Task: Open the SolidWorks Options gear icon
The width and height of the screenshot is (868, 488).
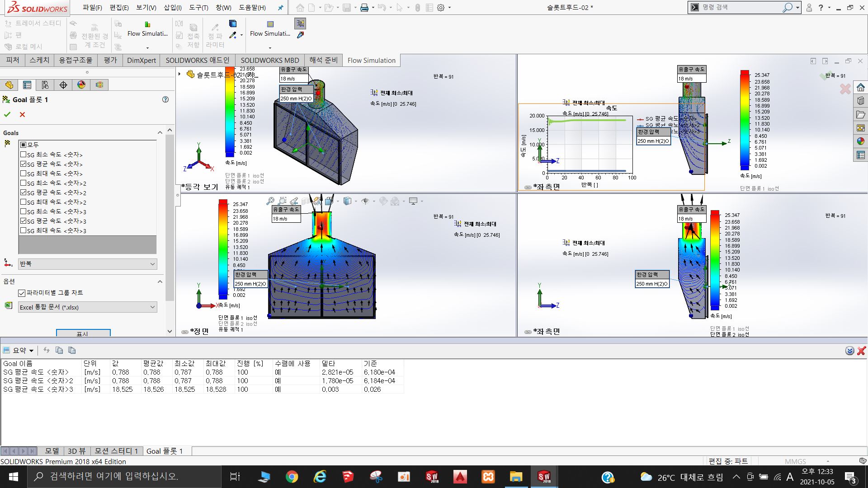Action: [441, 8]
